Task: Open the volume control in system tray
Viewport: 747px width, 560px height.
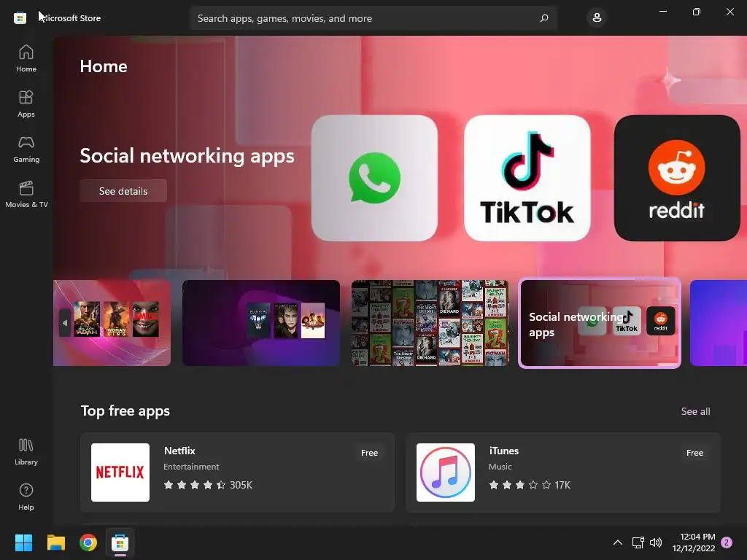Action: 656,542
